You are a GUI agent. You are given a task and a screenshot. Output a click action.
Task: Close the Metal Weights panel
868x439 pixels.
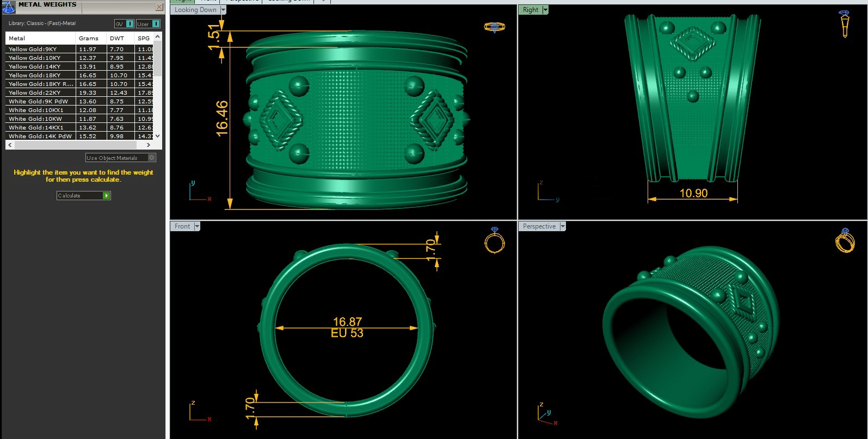click(x=159, y=7)
